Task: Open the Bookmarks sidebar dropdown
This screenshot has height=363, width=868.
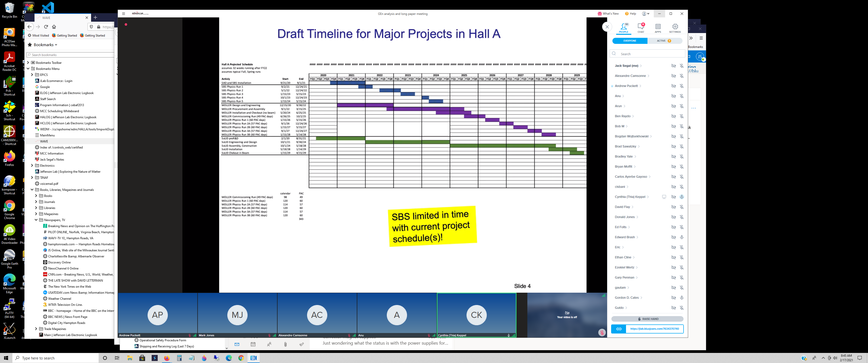Action: [x=42, y=45]
